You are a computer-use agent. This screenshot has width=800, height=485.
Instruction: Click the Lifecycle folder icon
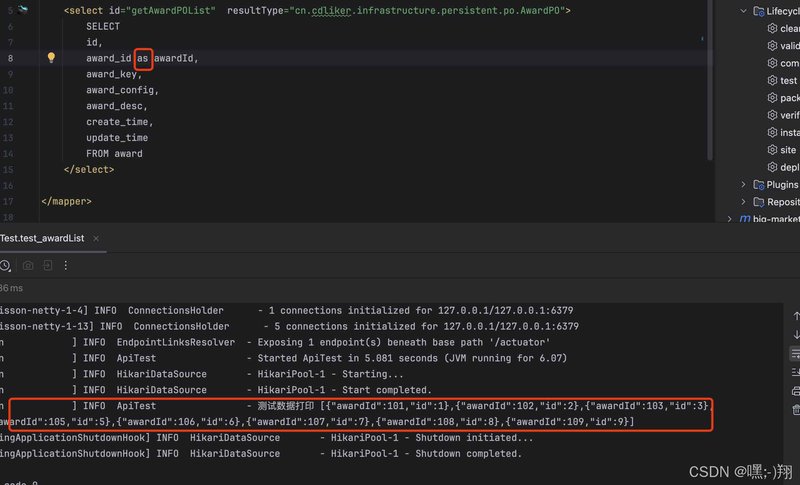(x=759, y=11)
